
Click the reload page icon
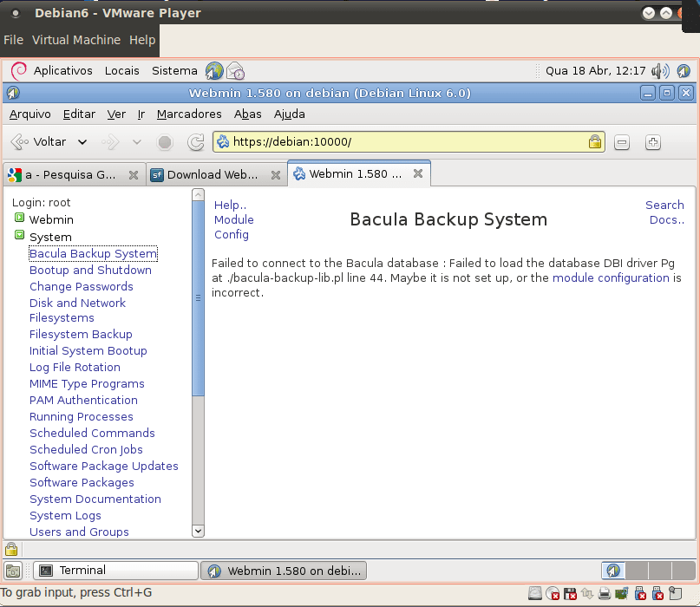click(x=195, y=142)
